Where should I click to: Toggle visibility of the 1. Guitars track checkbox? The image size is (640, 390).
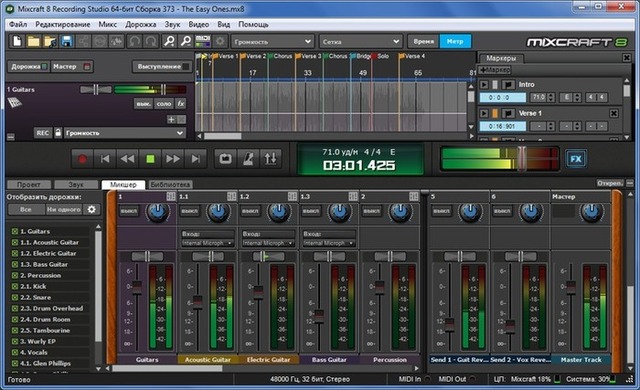point(15,231)
